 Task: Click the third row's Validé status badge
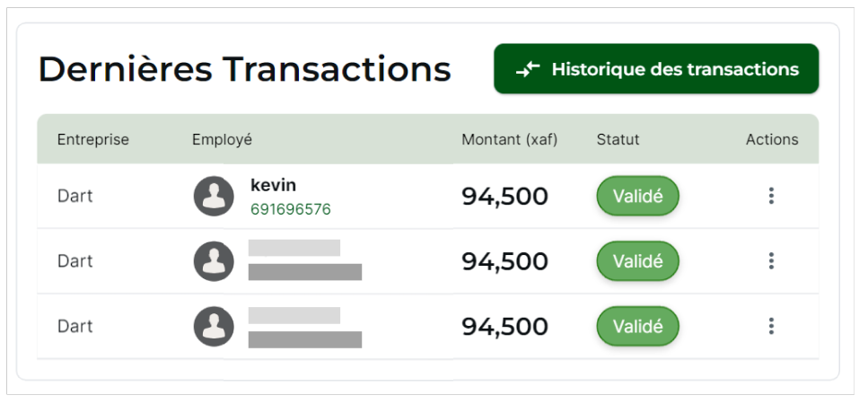(637, 327)
